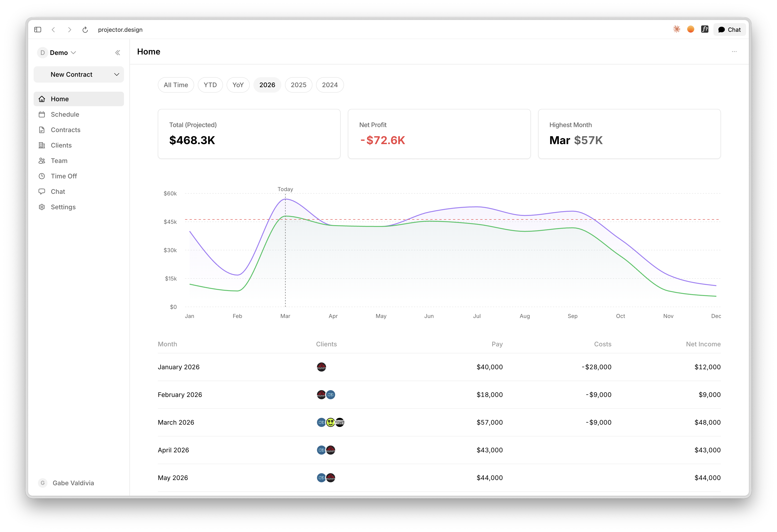Select the YTD time range filter
The width and height of the screenshot is (777, 532).
click(x=210, y=85)
